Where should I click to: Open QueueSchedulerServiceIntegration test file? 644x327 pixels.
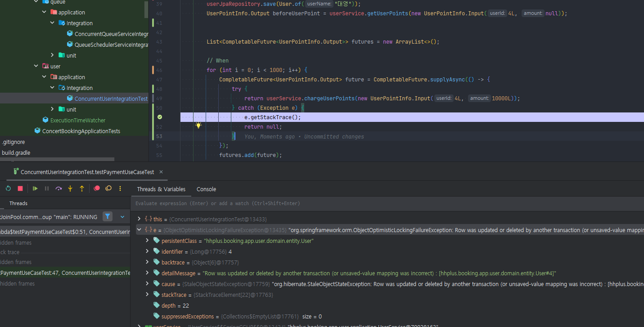tap(111, 45)
